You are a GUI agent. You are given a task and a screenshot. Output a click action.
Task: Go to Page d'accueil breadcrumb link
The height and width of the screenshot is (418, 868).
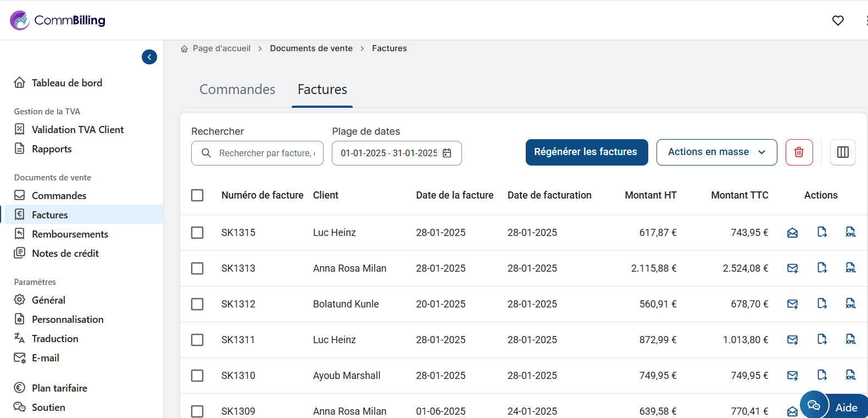pyautogui.click(x=221, y=48)
